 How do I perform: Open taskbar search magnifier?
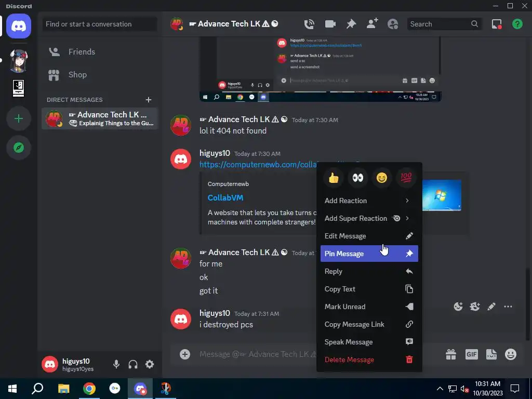(37, 389)
